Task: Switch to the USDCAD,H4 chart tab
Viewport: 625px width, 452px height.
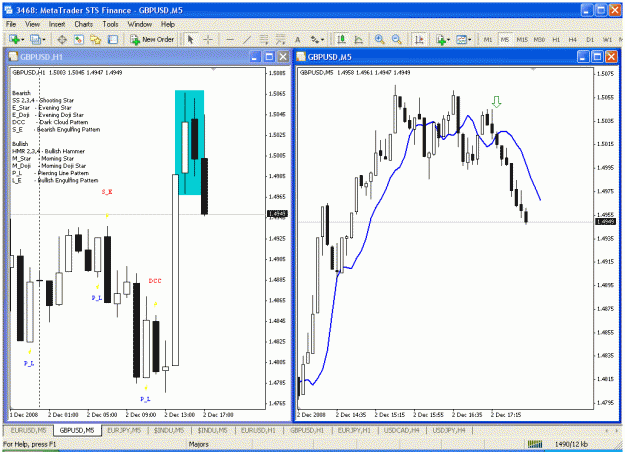Action: tap(402, 430)
